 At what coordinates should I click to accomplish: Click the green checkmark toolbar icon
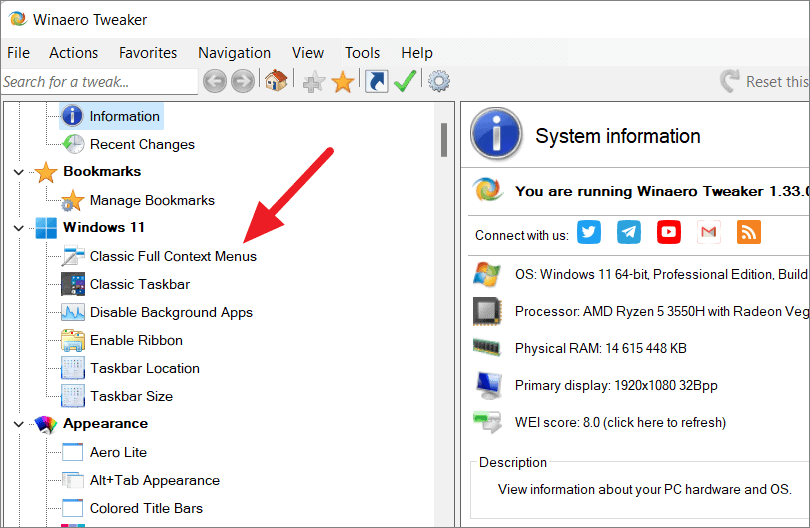pyautogui.click(x=405, y=81)
